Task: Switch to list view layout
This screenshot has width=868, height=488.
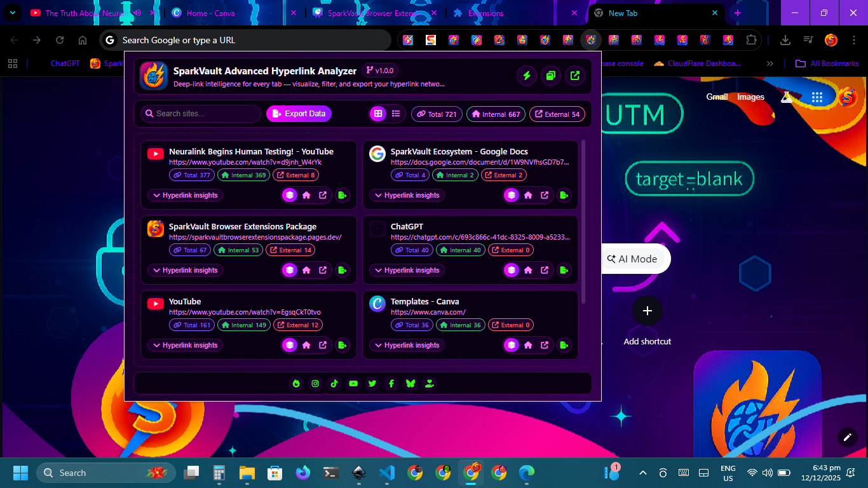Action: click(x=396, y=114)
